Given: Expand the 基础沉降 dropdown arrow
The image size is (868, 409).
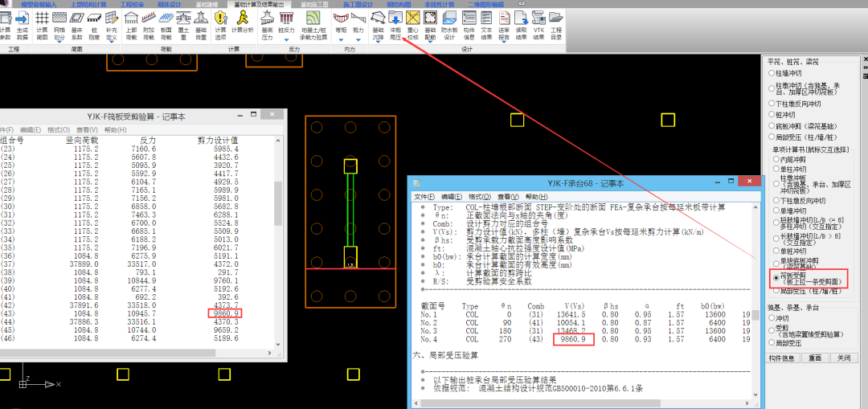Looking at the screenshot, I should pos(378,43).
